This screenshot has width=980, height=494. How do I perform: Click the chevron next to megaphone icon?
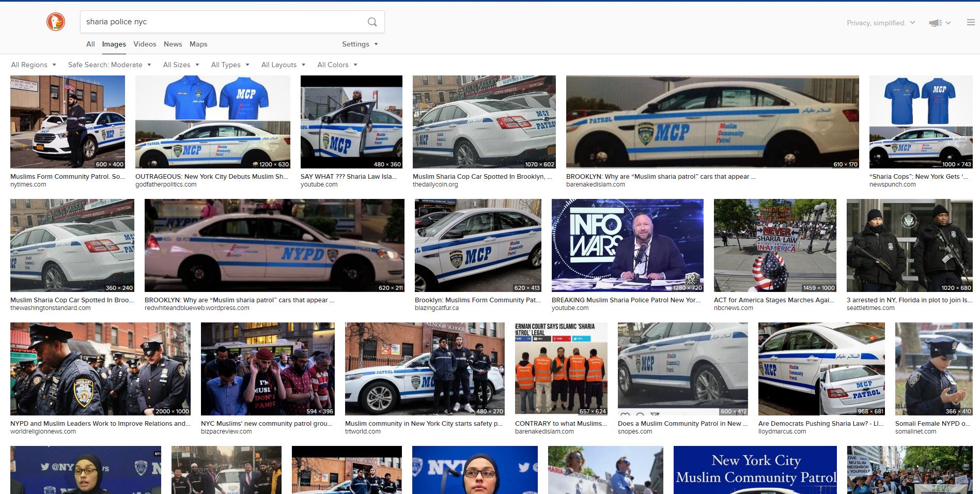coord(948,23)
